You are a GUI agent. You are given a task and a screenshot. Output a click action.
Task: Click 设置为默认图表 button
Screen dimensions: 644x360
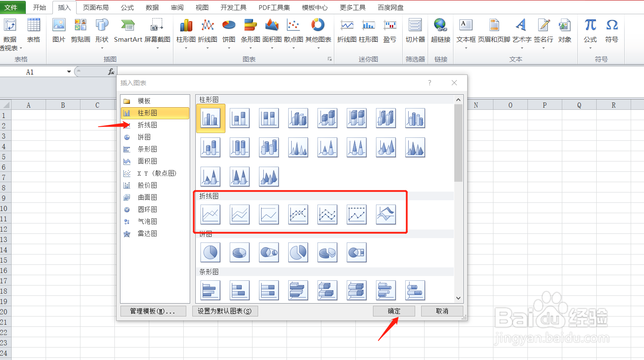tap(225, 311)
